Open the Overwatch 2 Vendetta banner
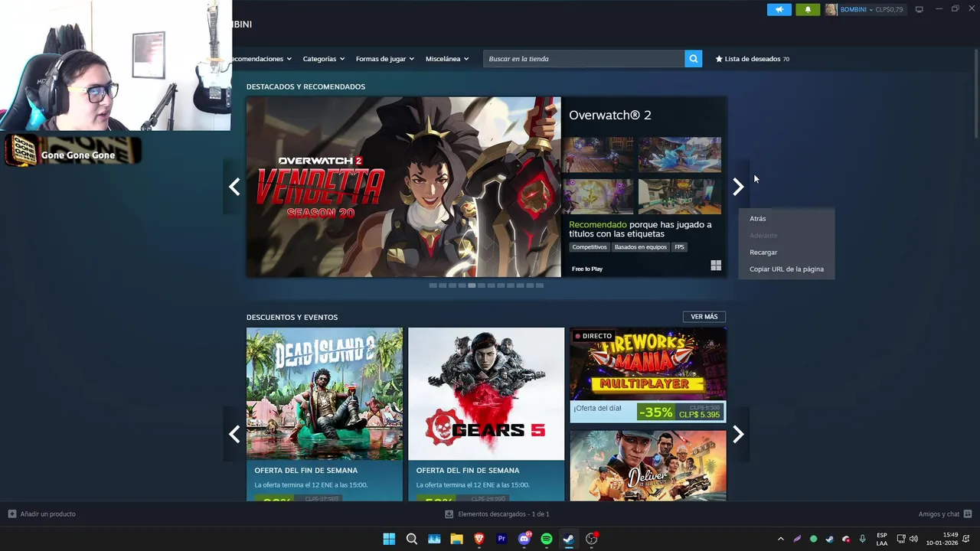Screen dimensions: 980x551 [x=403, y=187]
